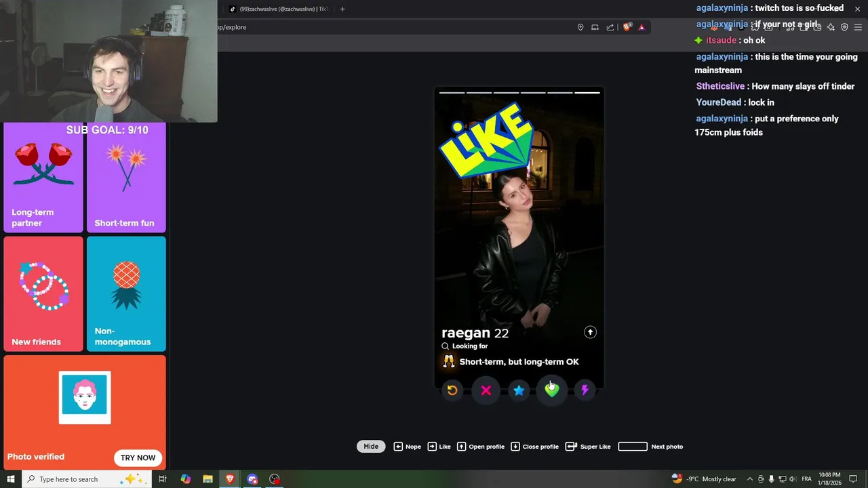Viewport: 868px width, 488px height.
Task: Expand hidden system tray icons
Action: tap(749, 479)
